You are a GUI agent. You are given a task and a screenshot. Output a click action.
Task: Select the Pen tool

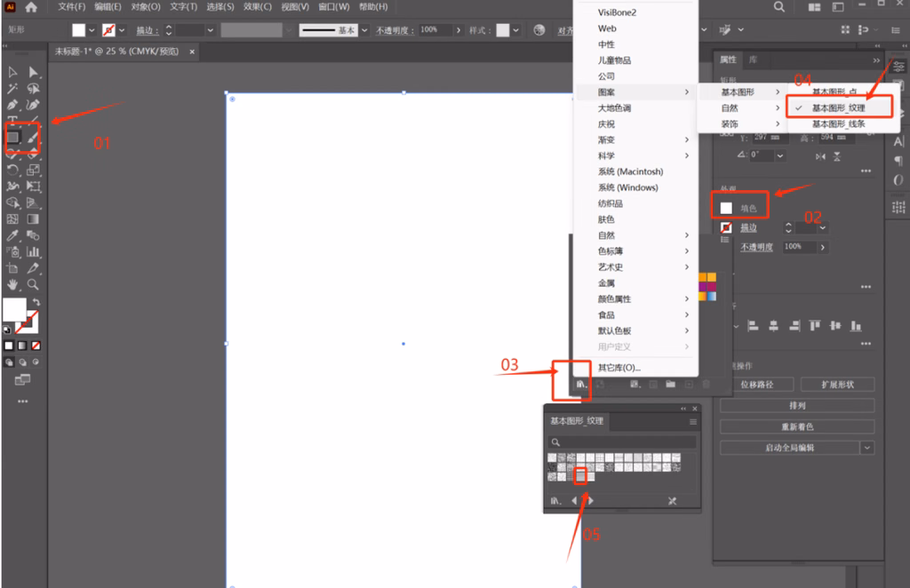pos(12,105)
